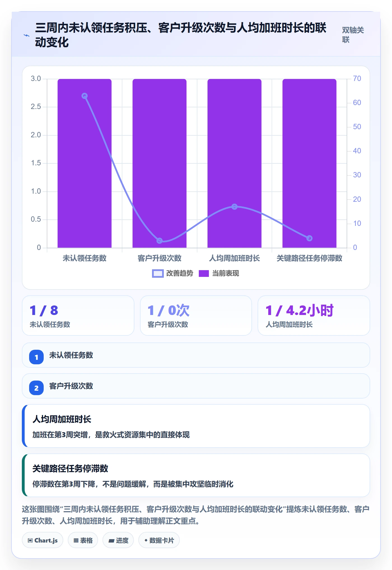The image size is (392, 570).
Task: Click the line point on 人均周加班时长 bar
Action: coord(235,207)
